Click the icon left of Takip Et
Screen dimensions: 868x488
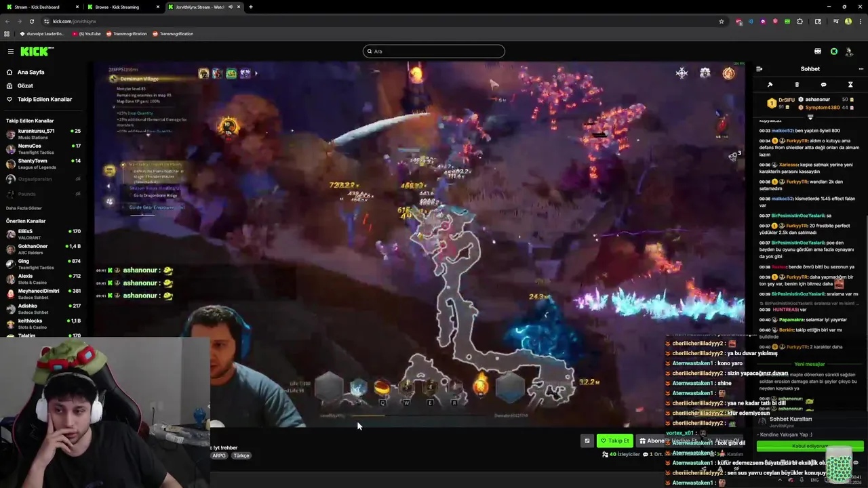[x=587, y=441]
